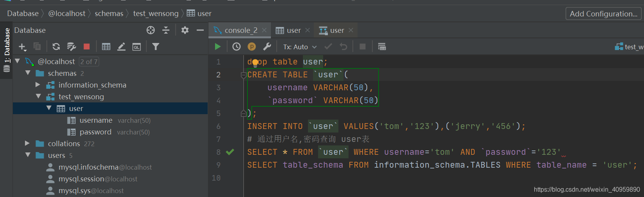This screenshot has height=197, width=644.
Task: Rollback the transaction arrow icon
Action: pos(343,47)
